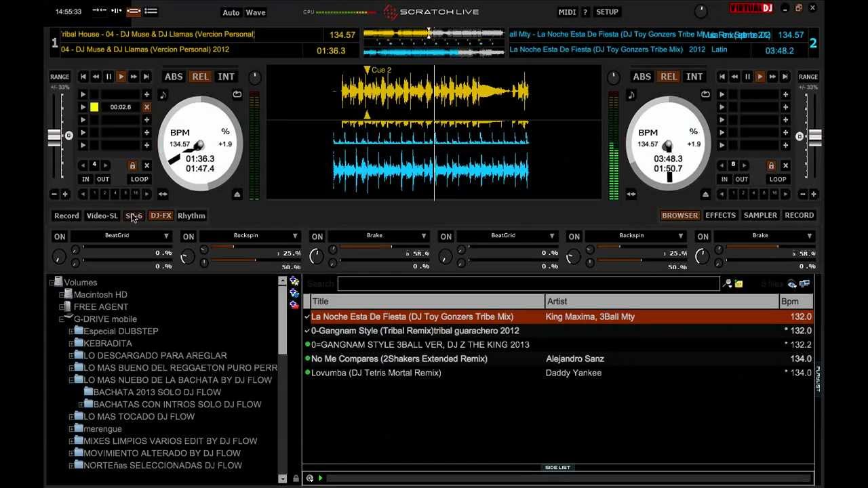
Task: Expand the KEBRADITA folder
Action: 71,344
